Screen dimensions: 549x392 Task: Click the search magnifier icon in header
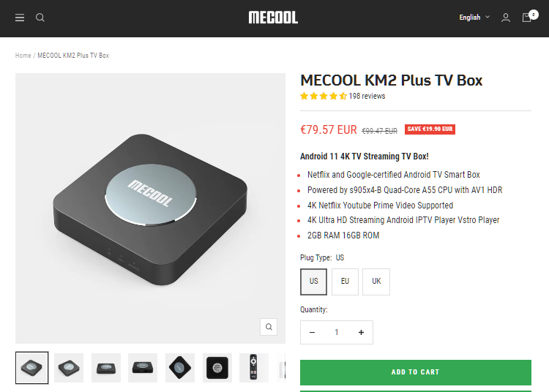pos(40,18)
